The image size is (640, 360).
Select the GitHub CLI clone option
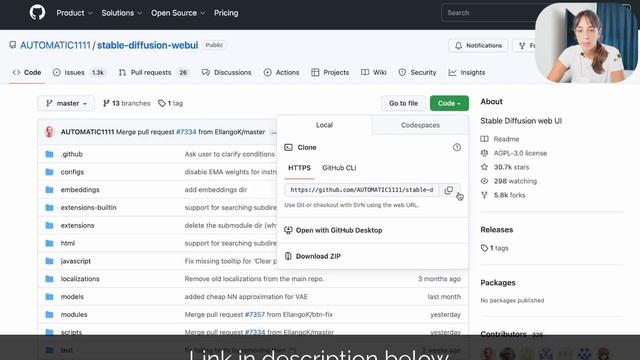pyautogui.click(x=339, y=168)
